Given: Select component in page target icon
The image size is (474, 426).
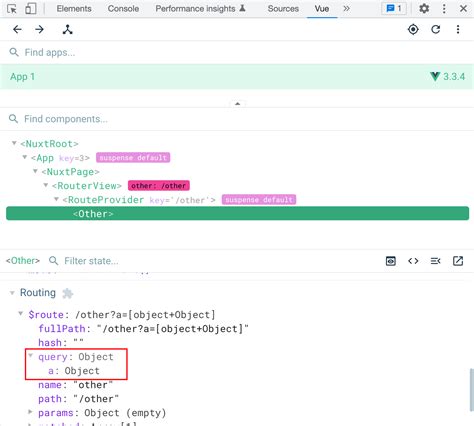Looking at the screenshot, I should click(413, 30).
